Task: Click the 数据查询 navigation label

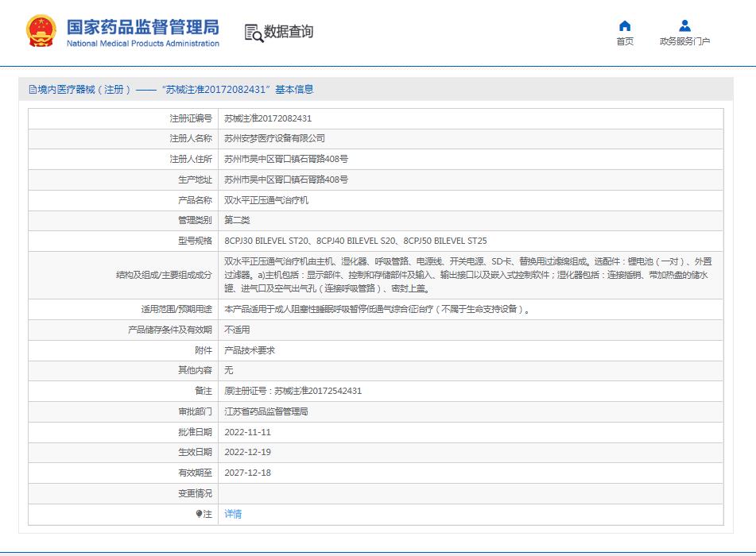Action: point(287,33)
